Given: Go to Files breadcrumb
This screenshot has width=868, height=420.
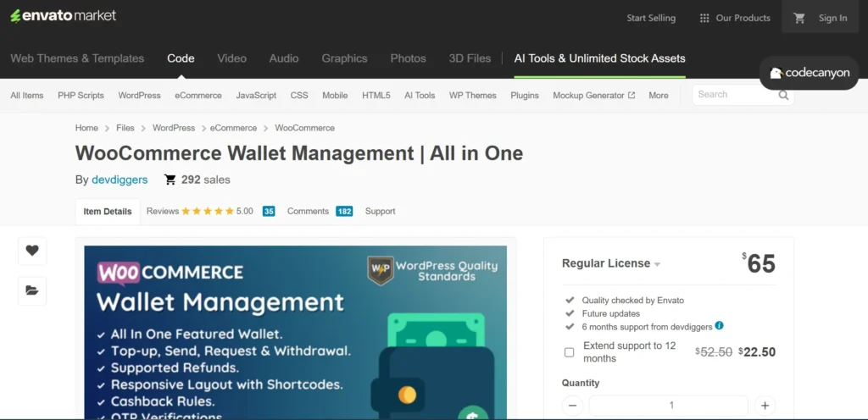Looking at the screenshot, I should click(125, 128).
